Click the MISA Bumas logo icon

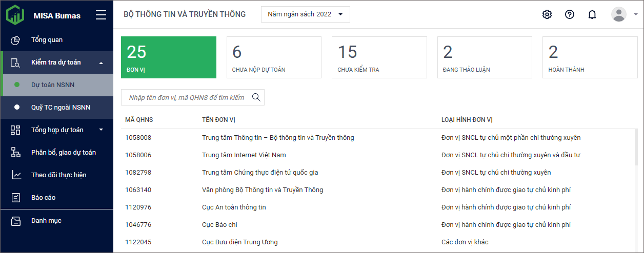tap(15, 14)
